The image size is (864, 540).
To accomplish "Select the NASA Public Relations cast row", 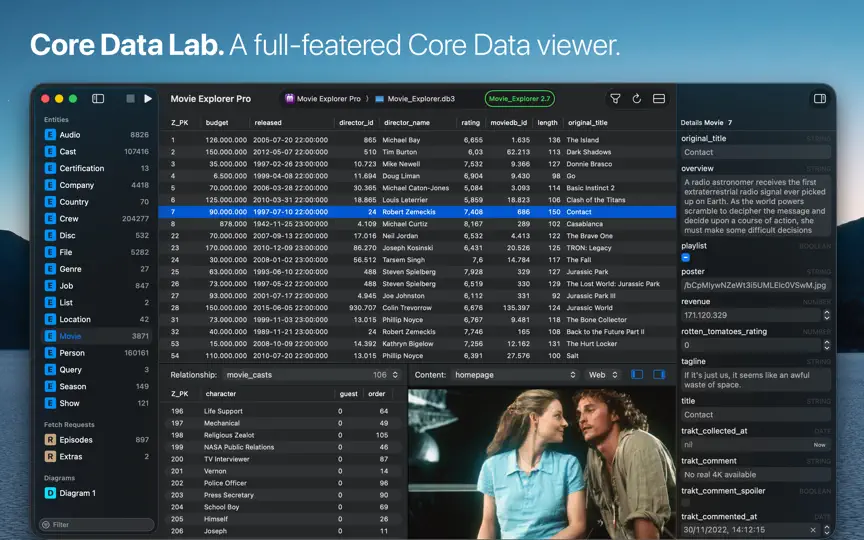I will (284, 447).
